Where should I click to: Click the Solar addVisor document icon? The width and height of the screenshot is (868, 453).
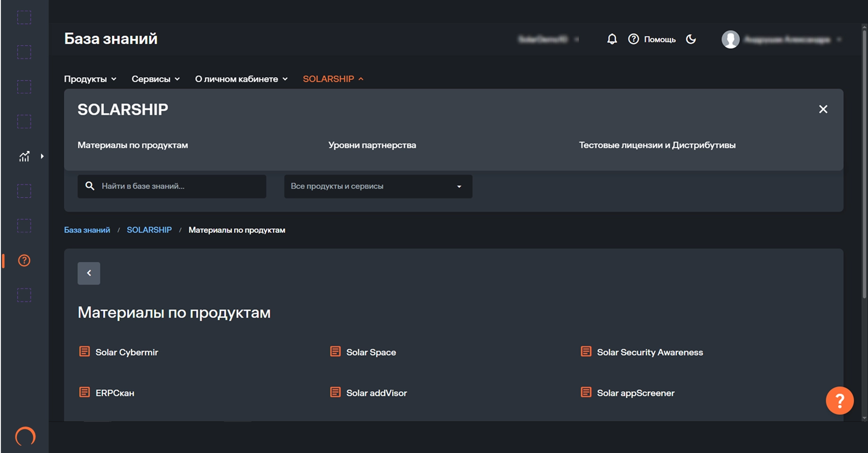(x=335, y=392)
